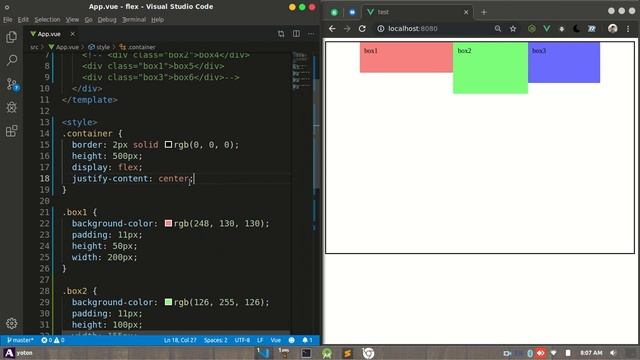Screen dimensions: 640x360
Task: Open the File menu
Action: click(8, 20)
